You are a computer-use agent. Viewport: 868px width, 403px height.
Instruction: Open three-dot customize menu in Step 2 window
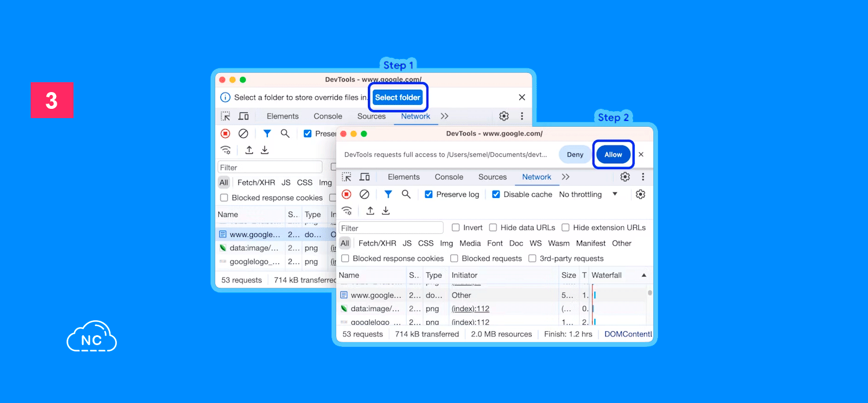pos(643,177)
